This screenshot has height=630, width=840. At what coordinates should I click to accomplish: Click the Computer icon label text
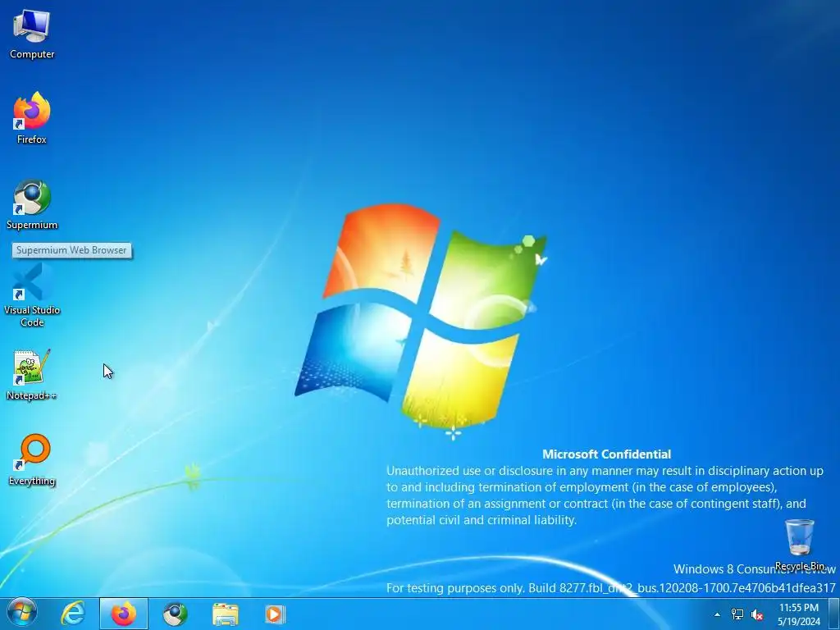(32, 54)
